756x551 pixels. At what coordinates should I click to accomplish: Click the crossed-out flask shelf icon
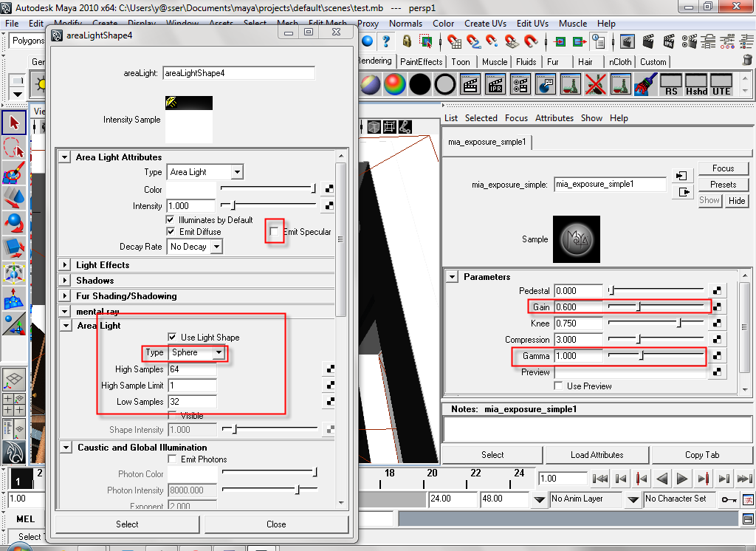(596, 86)
